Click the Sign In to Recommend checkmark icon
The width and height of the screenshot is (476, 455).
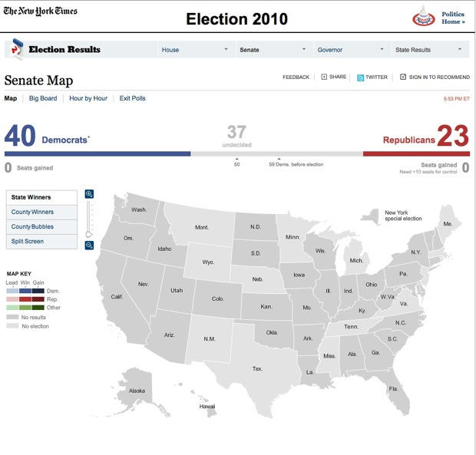403,77
